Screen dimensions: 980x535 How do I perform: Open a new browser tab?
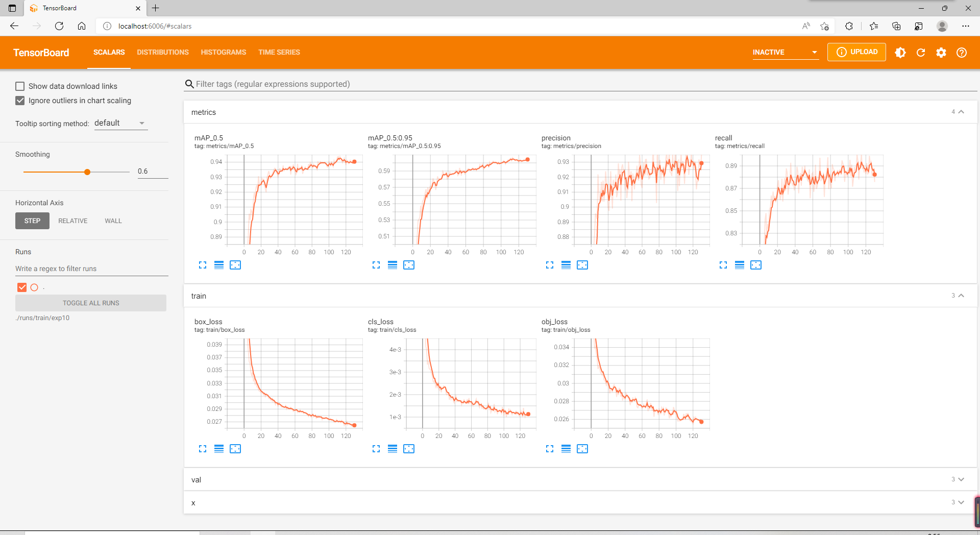tap(156, 8)
